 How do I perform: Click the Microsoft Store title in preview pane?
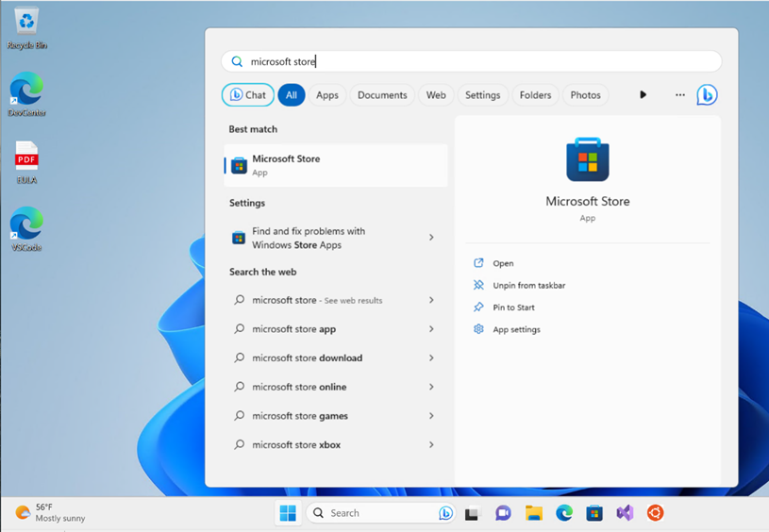[x=588, y=202]
